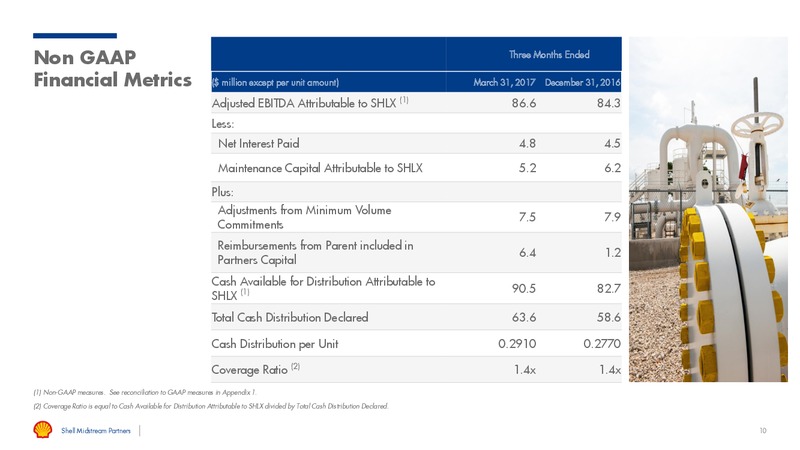
Task: Select the 7.9 volume commitments value
Action: 612,217
